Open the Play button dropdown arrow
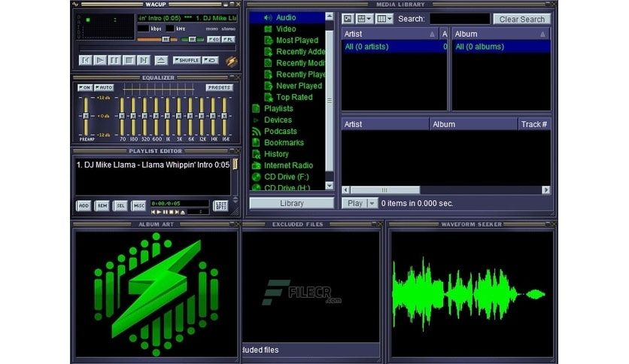Screen dimensions: 629x364 (370, 203)
